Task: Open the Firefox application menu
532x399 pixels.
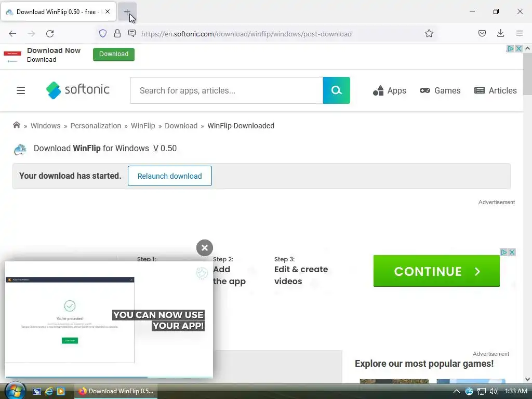Action: click(x=520, y=33)
